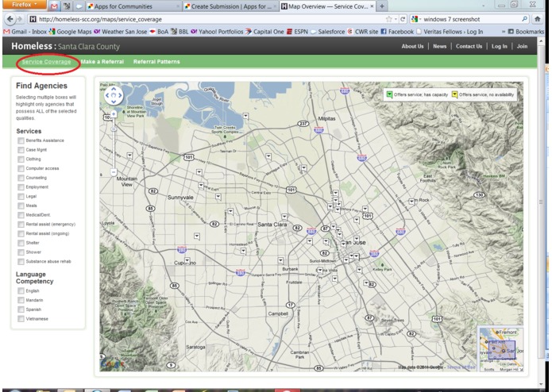Screen dimensions: 552x392
Task: Go to Referral Patterns
Action: point(156,62)
